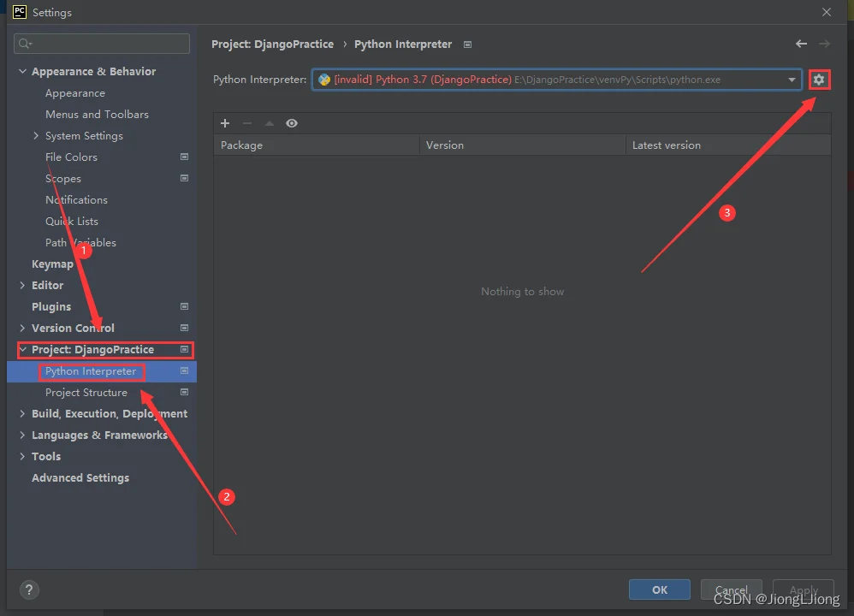Viewport: 854px width, 616px height.
Task: Click the search magnifier icon
Action: pyautogui.click(x=25, y=44)
